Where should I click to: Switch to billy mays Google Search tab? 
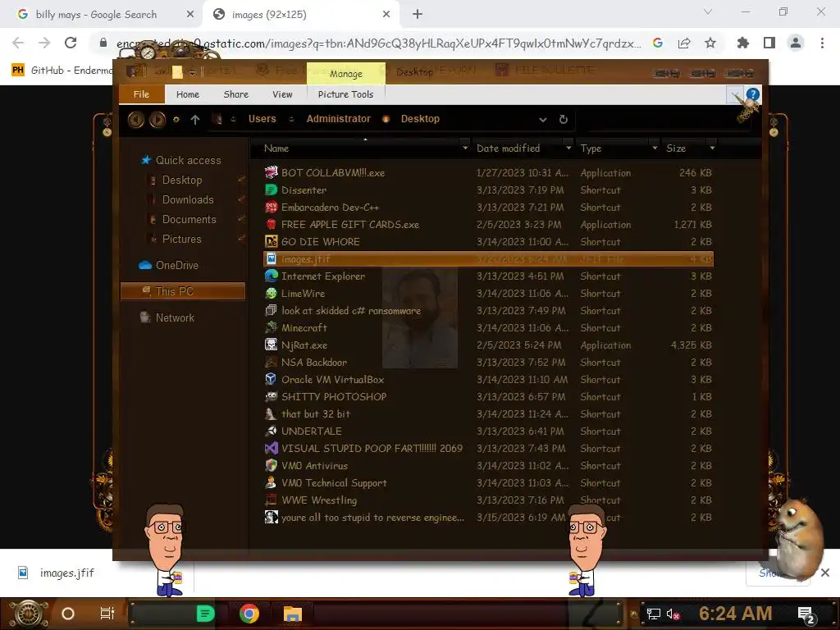(x=97, y=15)
